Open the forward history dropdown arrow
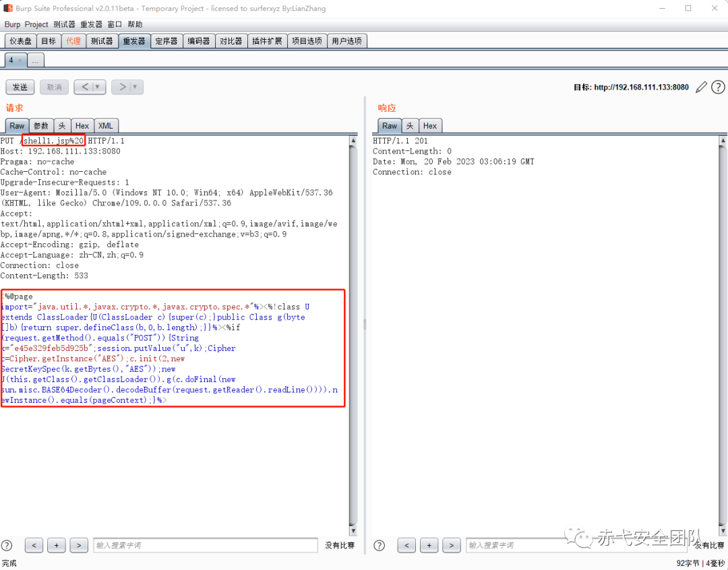Image resolution: width=728 pixels, height=570 pixels. coord(135,87)
